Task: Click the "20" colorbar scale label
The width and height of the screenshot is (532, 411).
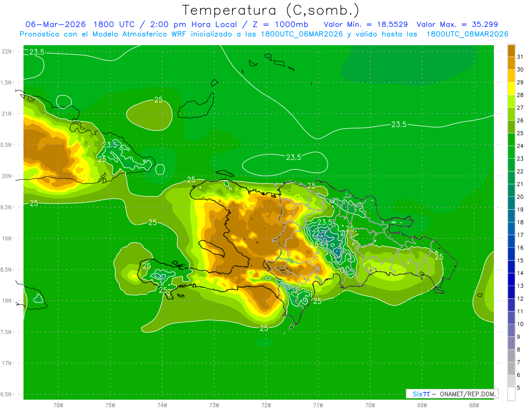Action: point(520,197)
